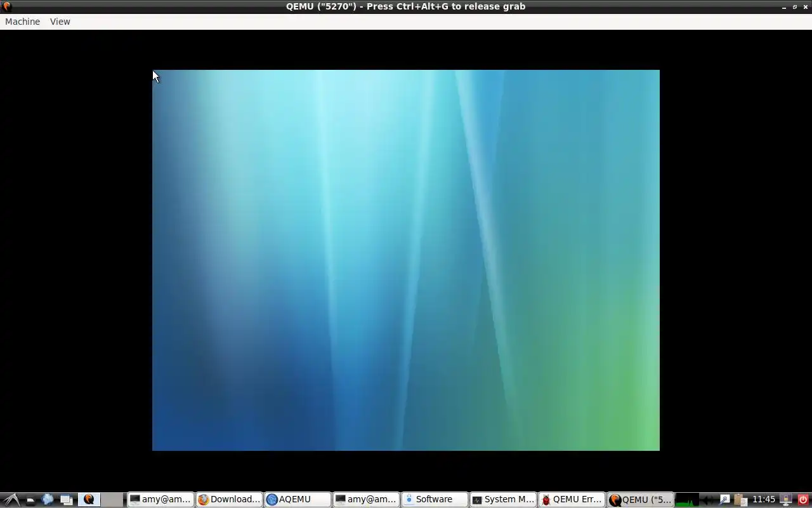Open the View menu

60,22
